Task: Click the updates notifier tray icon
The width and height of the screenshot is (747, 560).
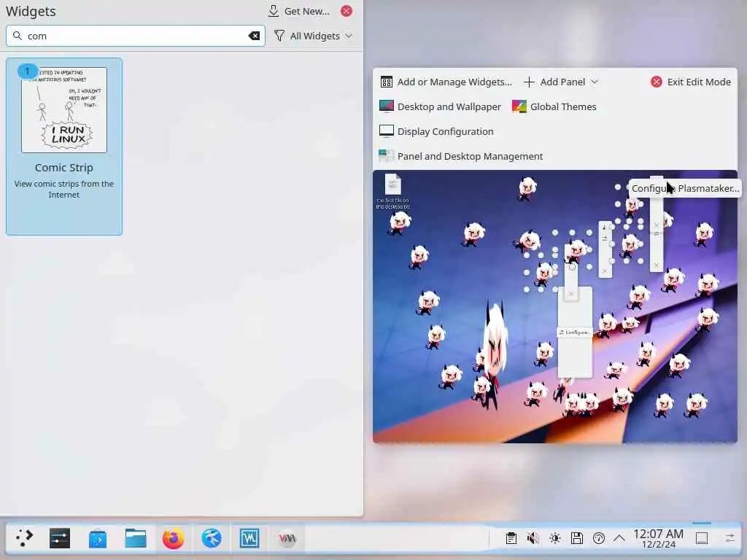Action: 599,539
